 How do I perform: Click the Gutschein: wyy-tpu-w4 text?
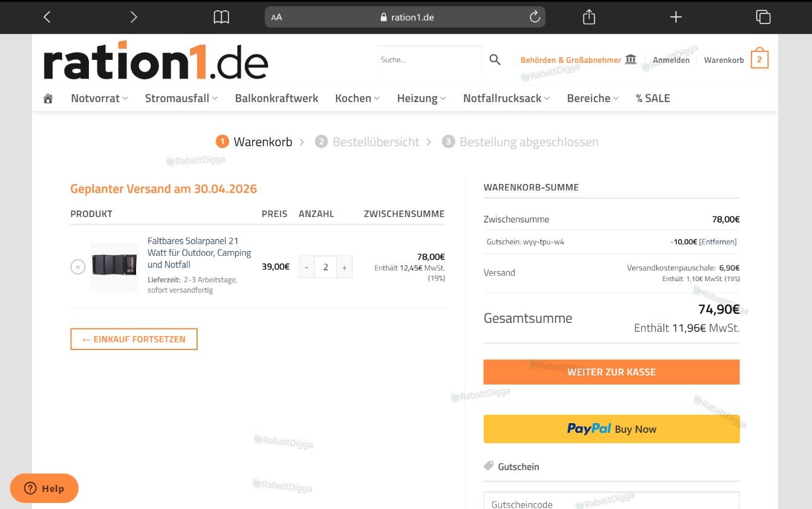525,242
